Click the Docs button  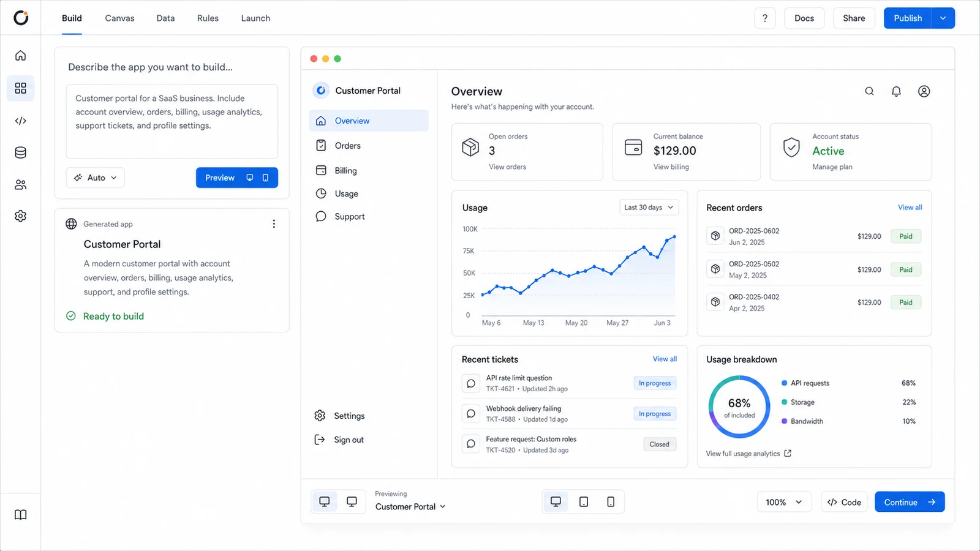click(804, 18)
